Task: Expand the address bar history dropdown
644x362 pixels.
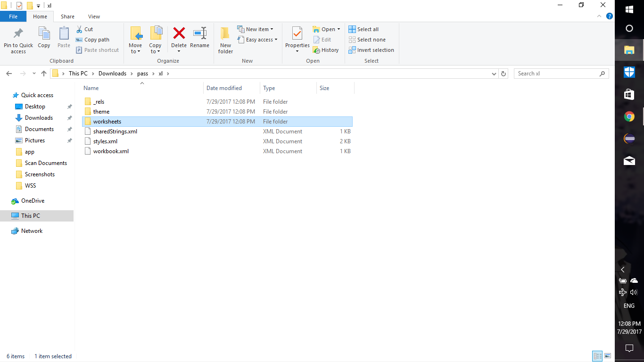Action: 494,74
